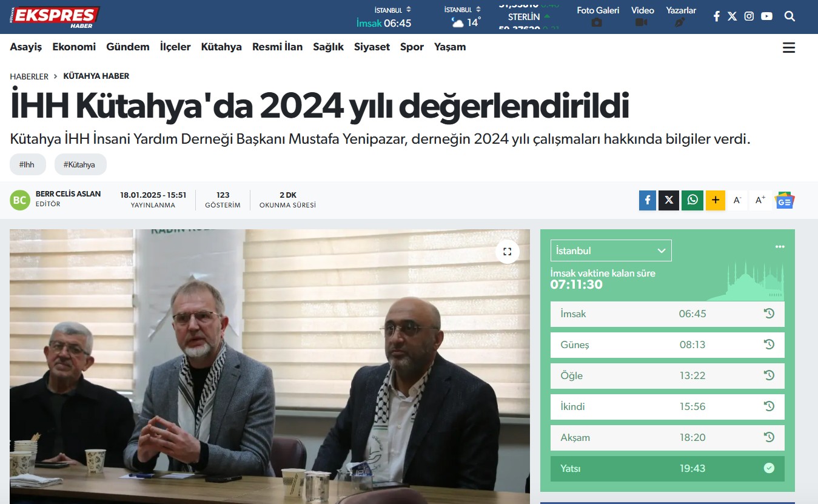Image resolution: width=818 pixels, height=504 pixels.
Task: Open hamburger menu on navigation bar
Action: pos(789,48)
